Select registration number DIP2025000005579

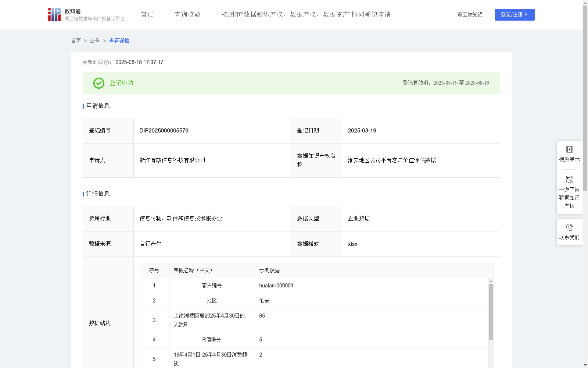point(164,131)
